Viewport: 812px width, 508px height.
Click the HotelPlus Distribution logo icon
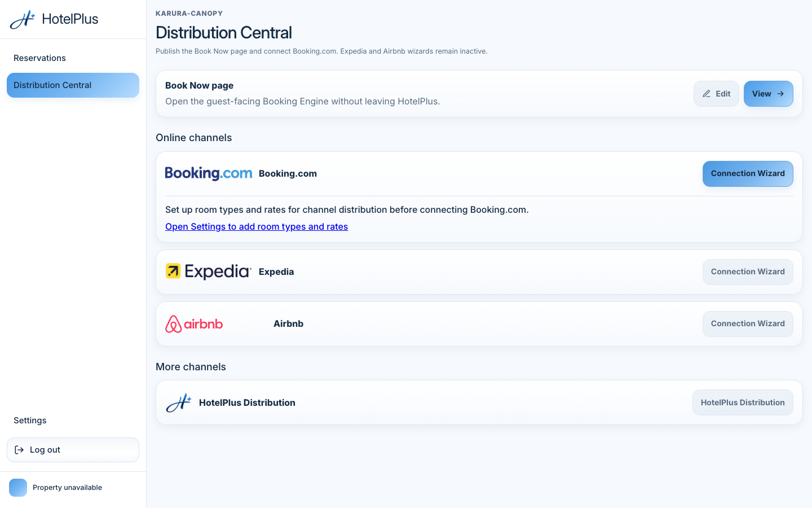point(179,403)
